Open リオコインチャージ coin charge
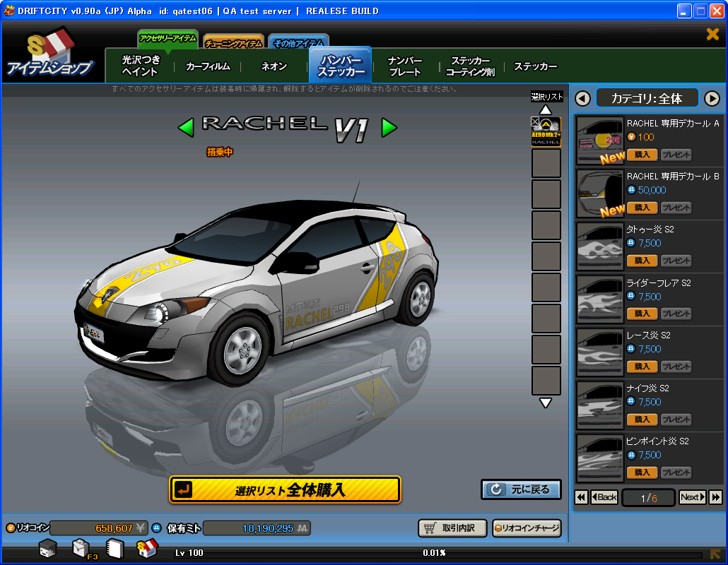The width and height of the screenshot is (728, 565). coord(527,528)
